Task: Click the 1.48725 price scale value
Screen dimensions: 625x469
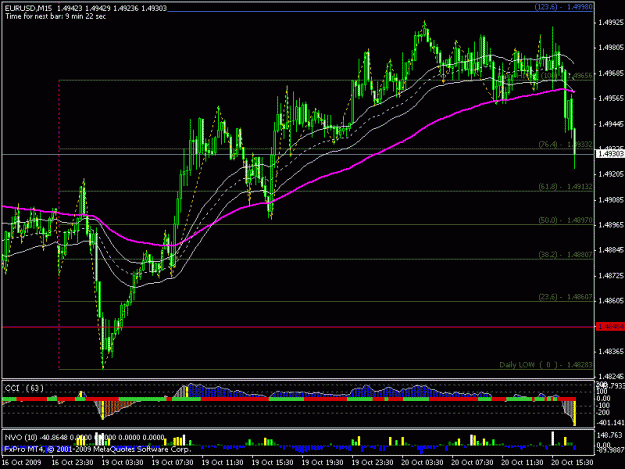Action: (x=611, y=276)
